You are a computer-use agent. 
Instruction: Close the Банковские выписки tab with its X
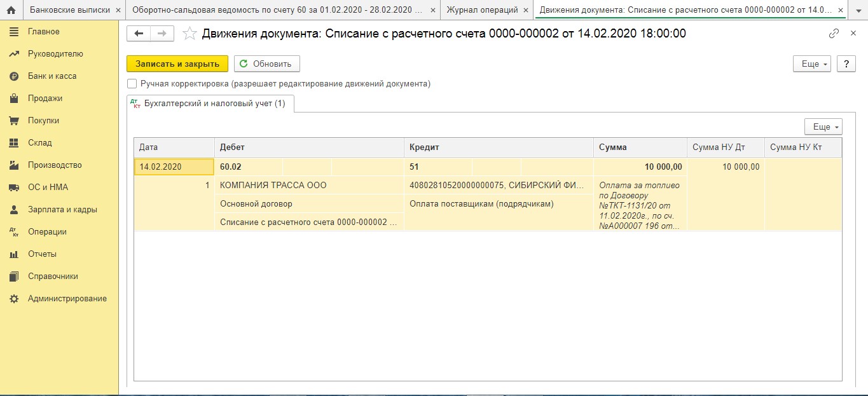[118, 11]
